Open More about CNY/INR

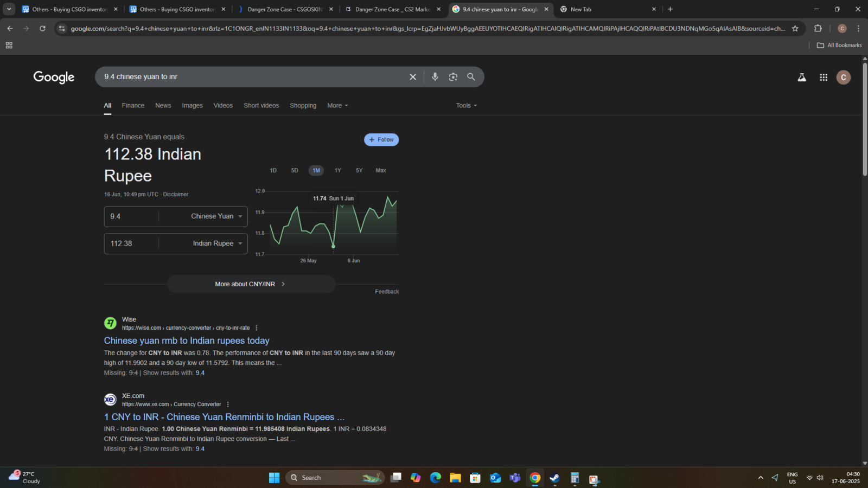251,284
